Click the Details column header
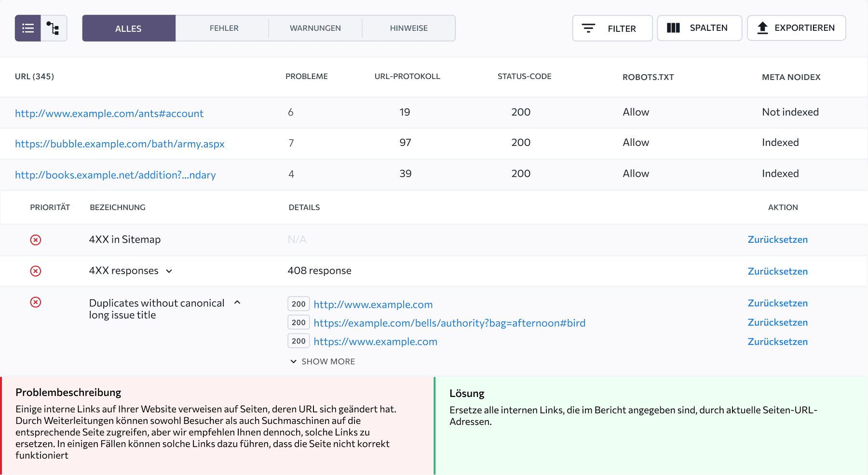 304,207
